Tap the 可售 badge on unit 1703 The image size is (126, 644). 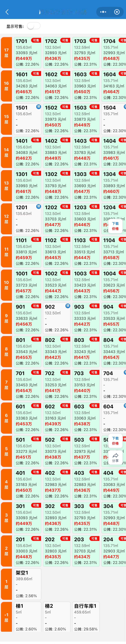click(x=94, y=40)
